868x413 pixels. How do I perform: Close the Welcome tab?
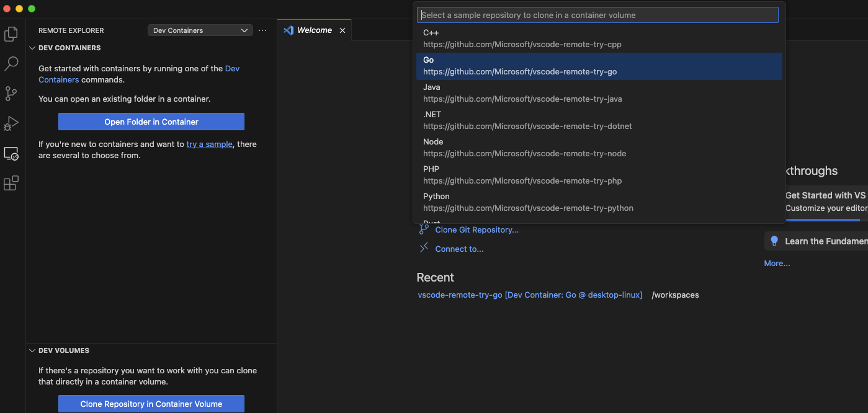(342, 30)
